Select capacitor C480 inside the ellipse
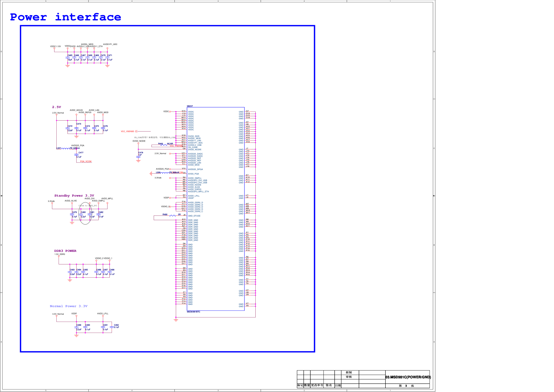Screen dimensions: 554x392 pos(81,214)
